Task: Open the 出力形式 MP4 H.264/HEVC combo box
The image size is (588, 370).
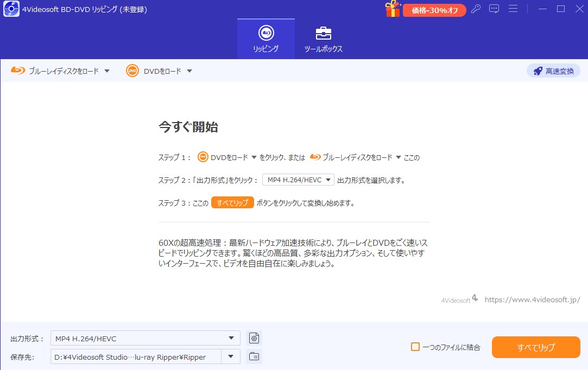Action: (145, 338)
